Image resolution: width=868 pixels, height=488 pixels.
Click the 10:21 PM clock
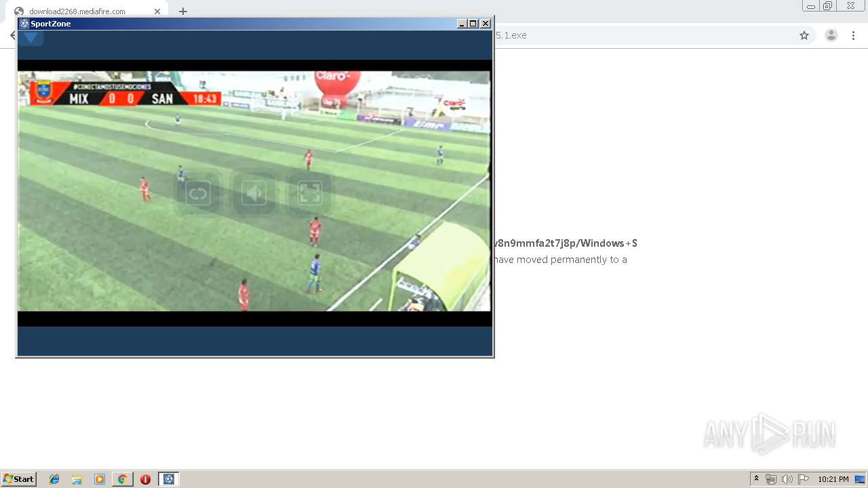click(833, 479)
